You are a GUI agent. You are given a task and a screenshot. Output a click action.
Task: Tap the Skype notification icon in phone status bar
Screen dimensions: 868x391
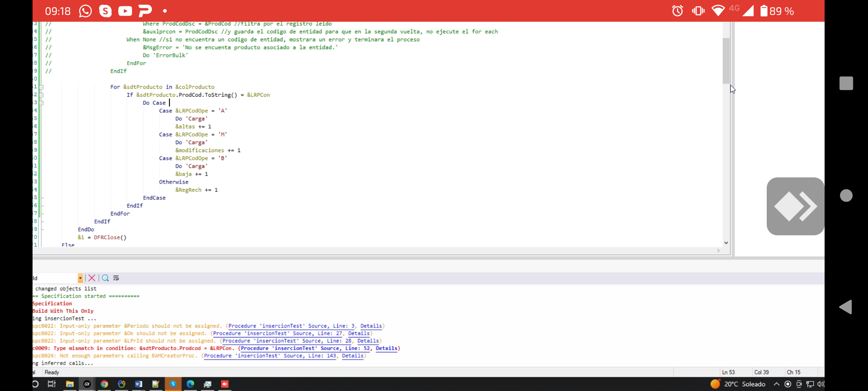click(x=105, y=11)
